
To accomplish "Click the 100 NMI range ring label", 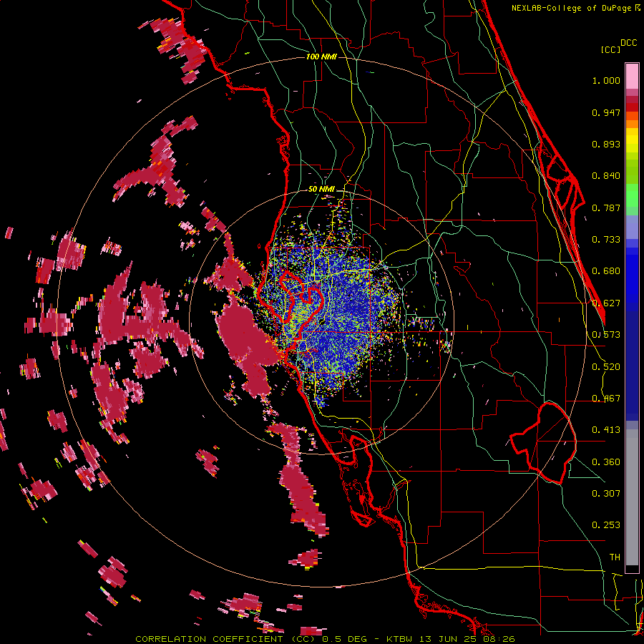I will [321, 57].
